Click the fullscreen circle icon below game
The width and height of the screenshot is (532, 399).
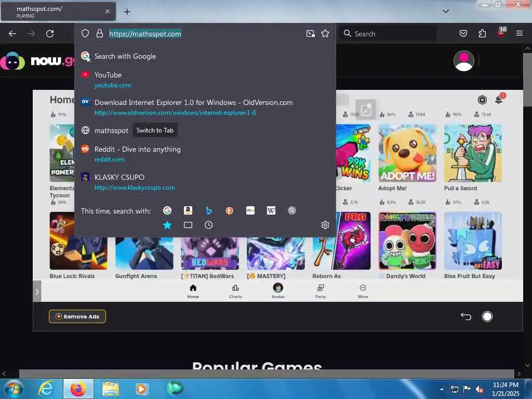click(x=487, y=316)
